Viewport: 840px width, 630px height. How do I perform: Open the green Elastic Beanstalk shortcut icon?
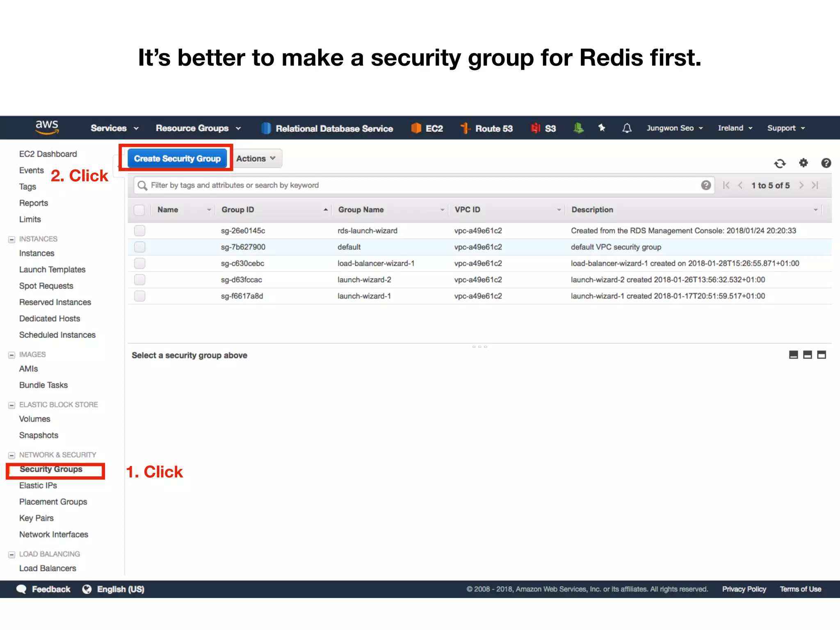pyautogui.click(x=578, y=128)
